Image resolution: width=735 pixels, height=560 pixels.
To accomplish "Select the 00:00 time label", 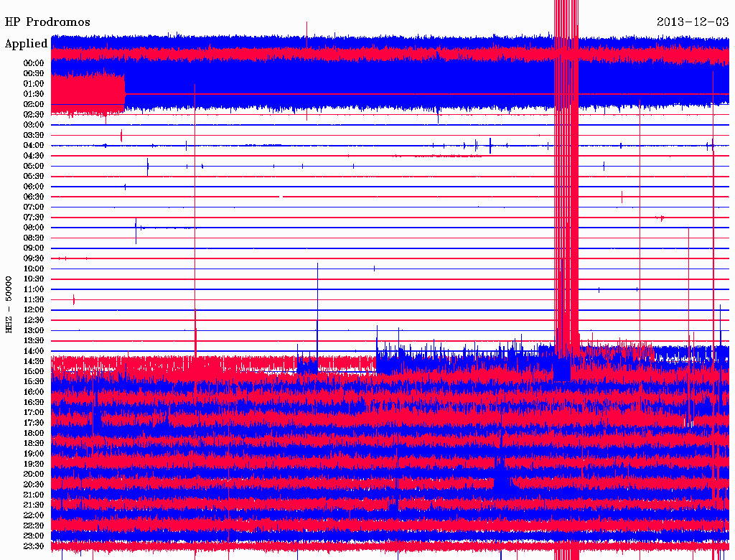I will pos(34,63).
